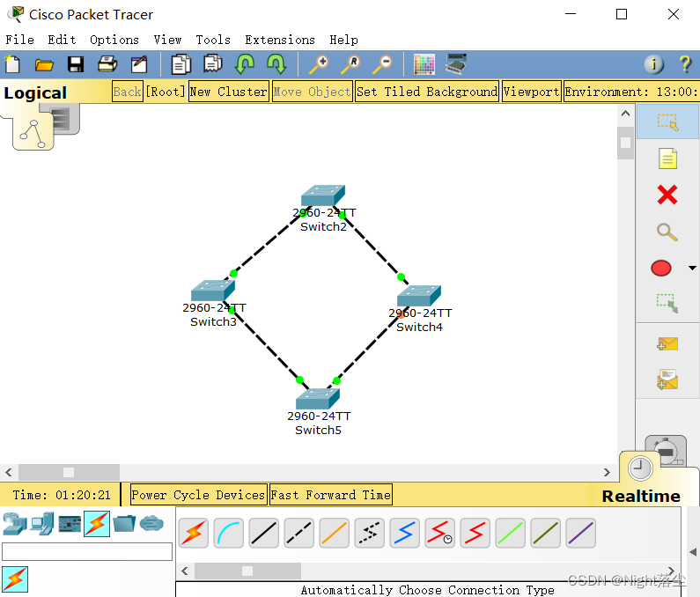Switch to Physical workspace tab
Viewport: 700px width, 597px height.
point(66,118)
